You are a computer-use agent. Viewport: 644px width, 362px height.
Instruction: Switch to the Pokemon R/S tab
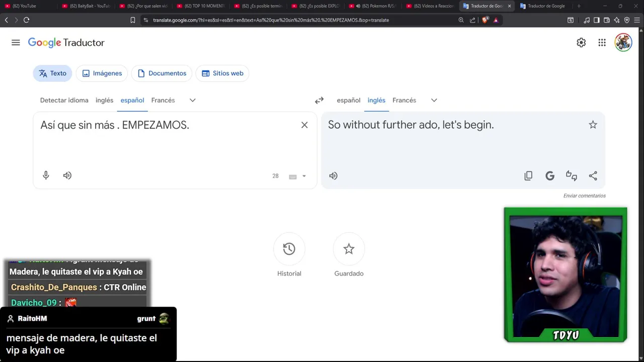coord(372,6)
